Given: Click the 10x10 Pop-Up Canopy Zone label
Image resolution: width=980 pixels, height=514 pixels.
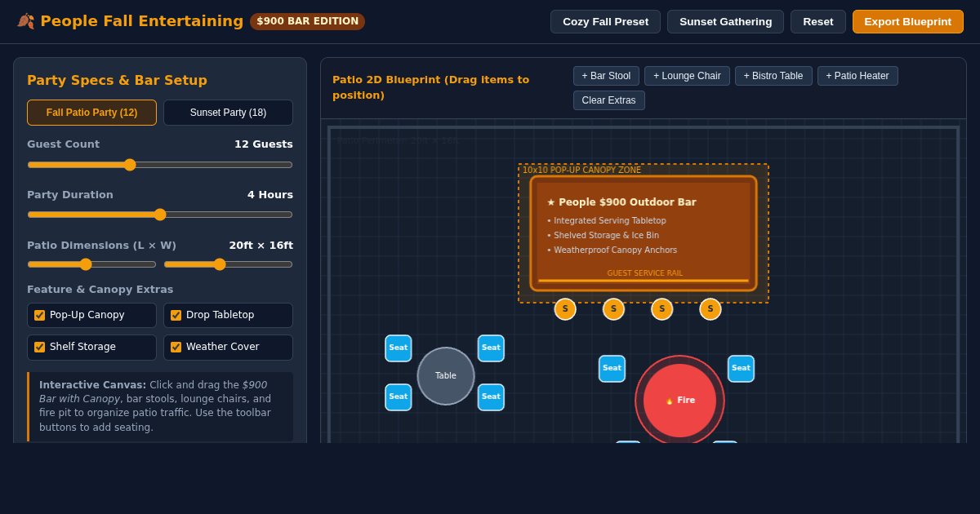Looking at the screenshot, I should pyautogui.click(x=581, y=171).
